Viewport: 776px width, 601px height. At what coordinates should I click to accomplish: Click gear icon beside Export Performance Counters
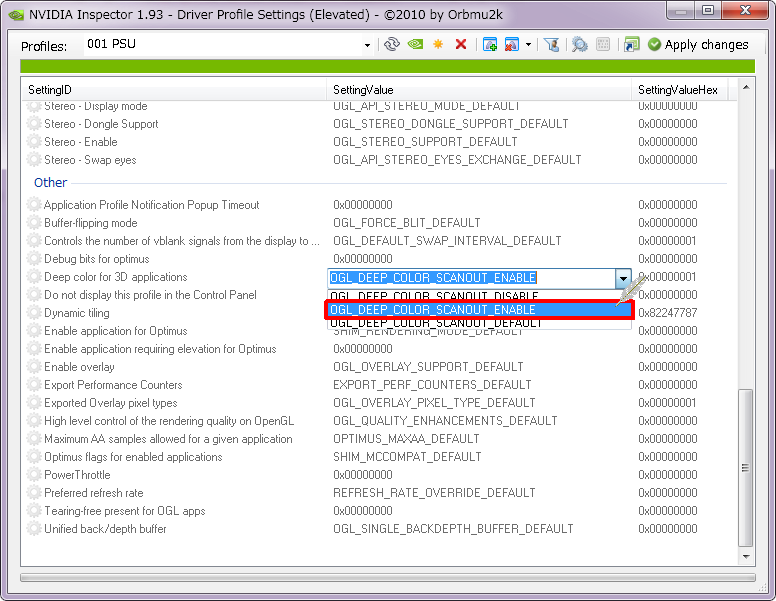34,385
